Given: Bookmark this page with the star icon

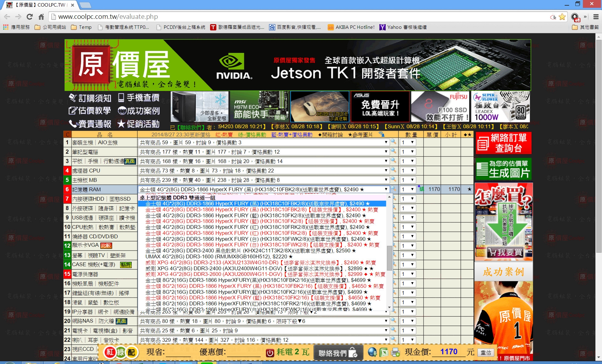Looking at the screenshot, I should click(x=562, y=17).
